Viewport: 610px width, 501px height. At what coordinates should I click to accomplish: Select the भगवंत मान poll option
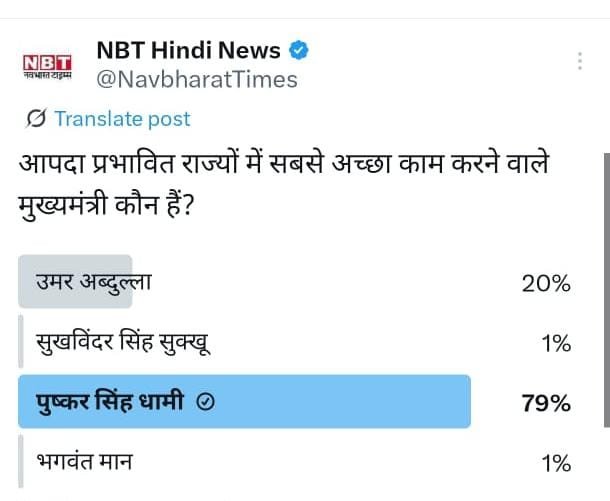tap(84, 463)
